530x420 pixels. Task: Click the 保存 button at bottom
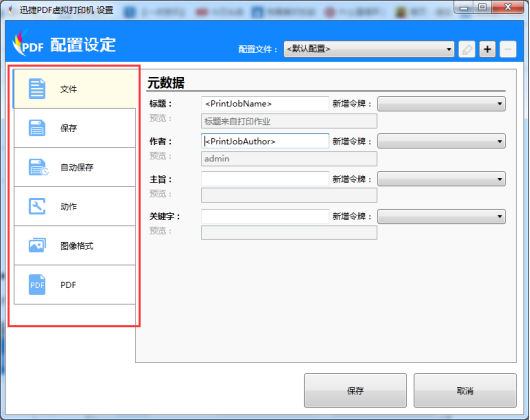click(355, 391)
